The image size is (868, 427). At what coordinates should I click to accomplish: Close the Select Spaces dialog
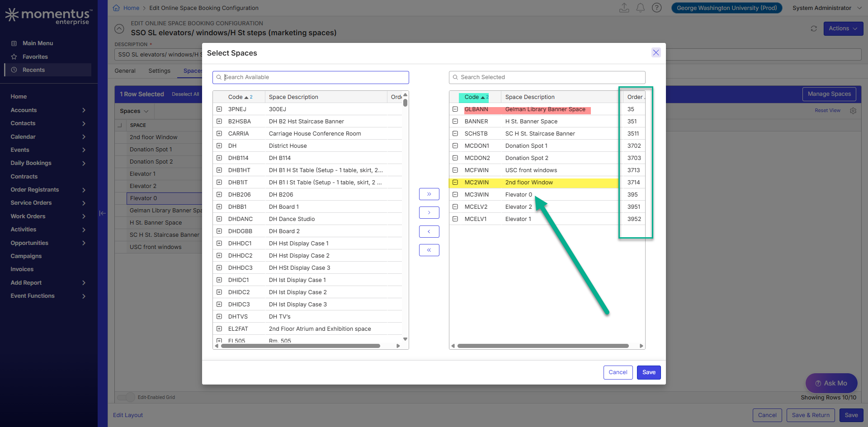click(x=656, y=52)
